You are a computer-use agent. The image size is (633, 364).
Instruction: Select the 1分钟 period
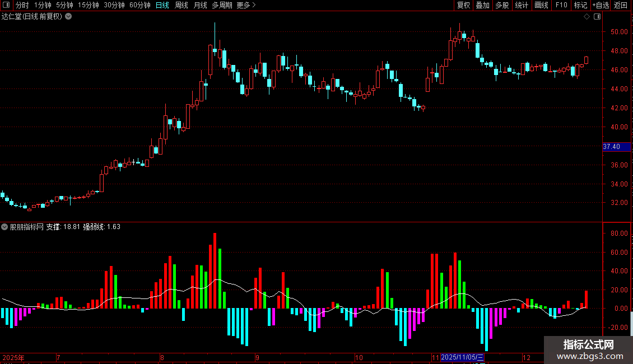(x=43, y=5)
